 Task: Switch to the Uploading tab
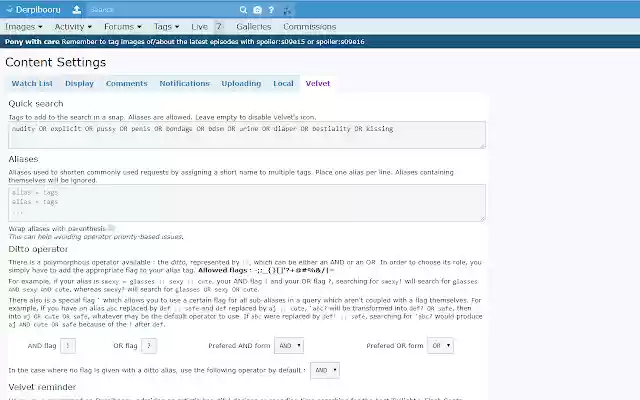pyautogui.click(x=241, y=83)
